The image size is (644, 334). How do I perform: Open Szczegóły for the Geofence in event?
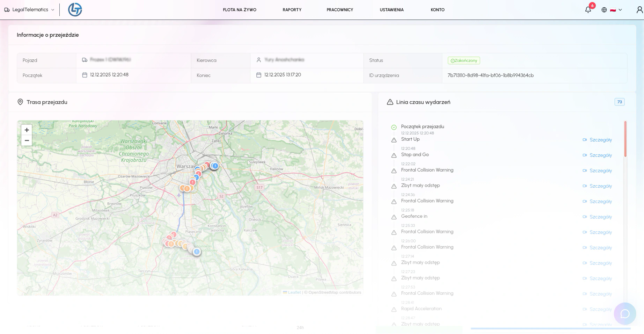600,217
